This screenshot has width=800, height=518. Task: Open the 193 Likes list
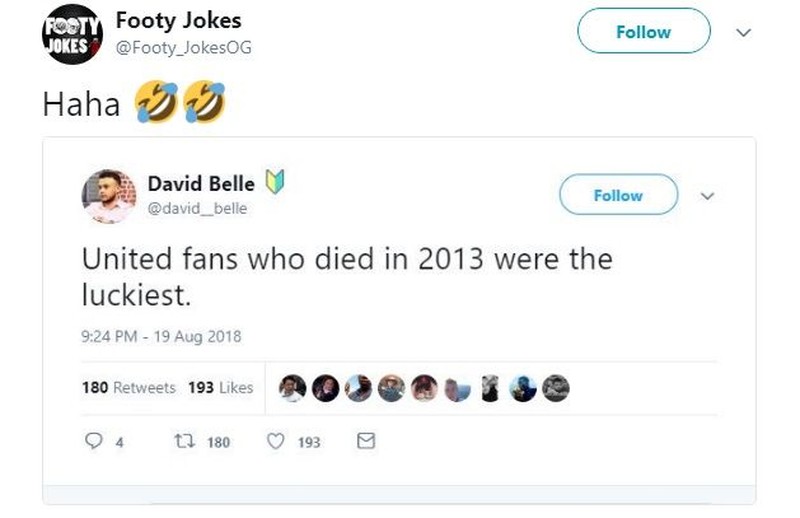click(220, 388)
